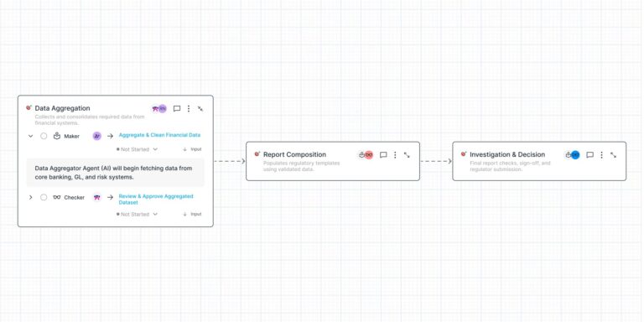This screenshot has width=644, height=322.
Task: Open three-dot menu on Report Composition card
Action: click(x=395, y=155)
